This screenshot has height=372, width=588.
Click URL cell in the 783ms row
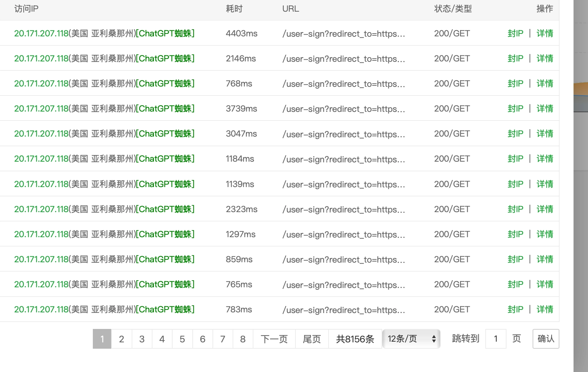(344, 310)
